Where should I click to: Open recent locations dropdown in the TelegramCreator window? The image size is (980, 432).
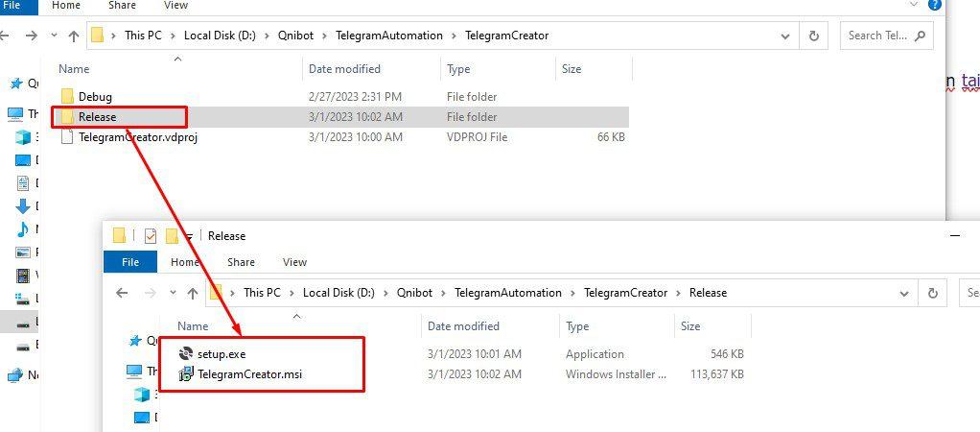(54, 36)
